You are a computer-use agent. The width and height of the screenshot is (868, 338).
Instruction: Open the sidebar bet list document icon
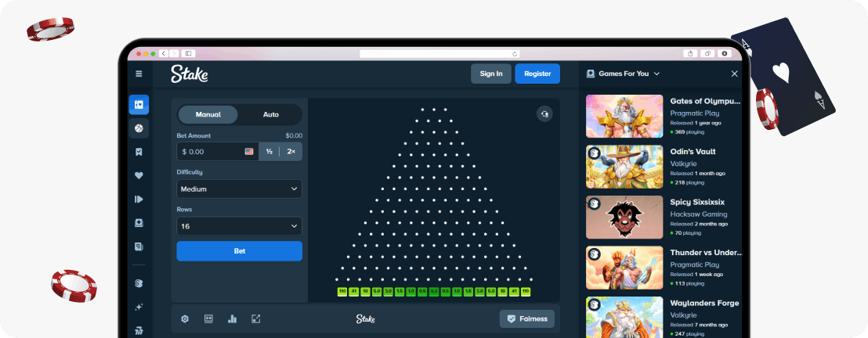(139, 246)
